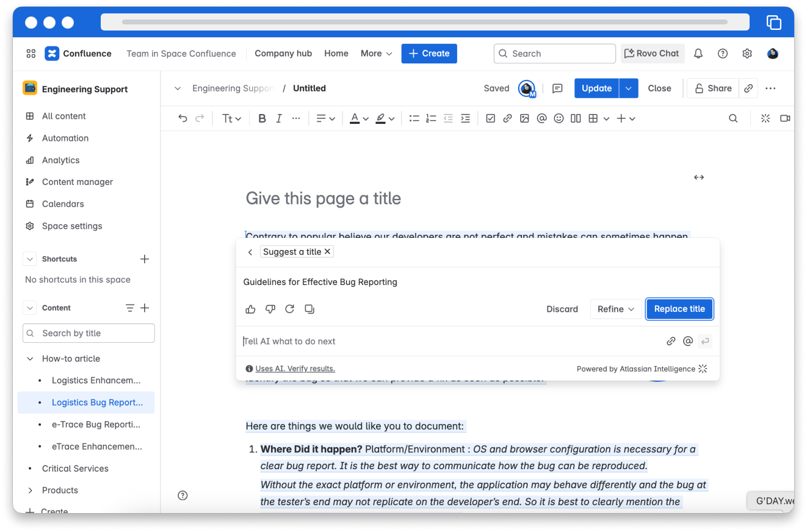
Task: Open Atlassian Intelligence toolbar icon
Action: click(x=765, y=119)
